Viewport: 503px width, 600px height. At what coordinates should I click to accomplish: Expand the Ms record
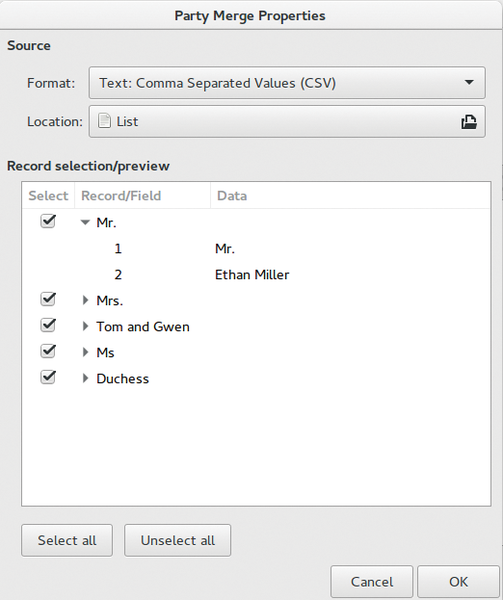[85, 352]
